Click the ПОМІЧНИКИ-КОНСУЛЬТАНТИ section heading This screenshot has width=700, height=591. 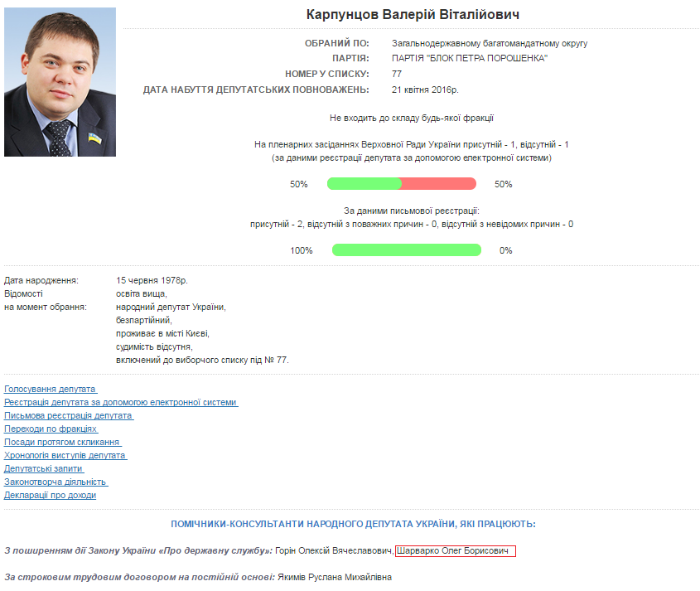point(353,524)
